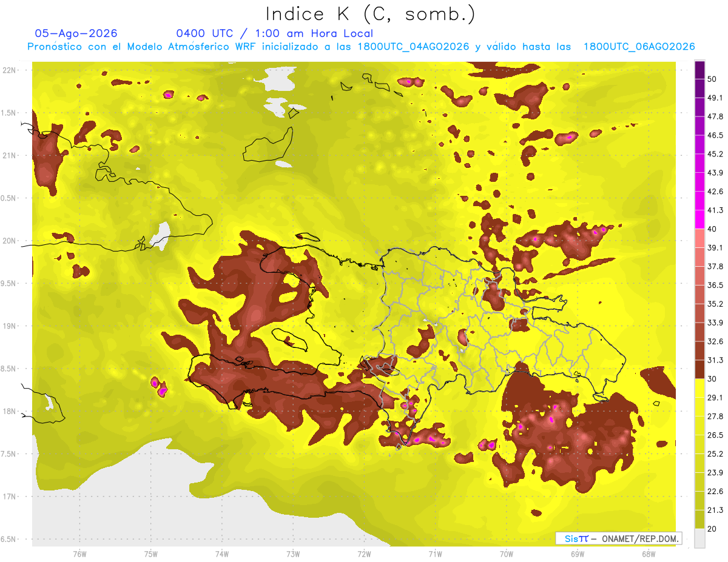
Task: Click the legend value 22.6
Action: (715, 492)
